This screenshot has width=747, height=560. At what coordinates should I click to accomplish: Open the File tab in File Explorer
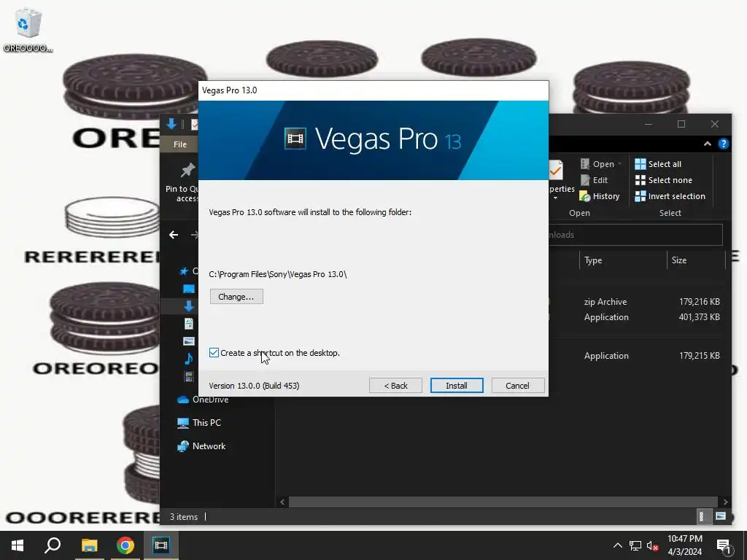180,144
